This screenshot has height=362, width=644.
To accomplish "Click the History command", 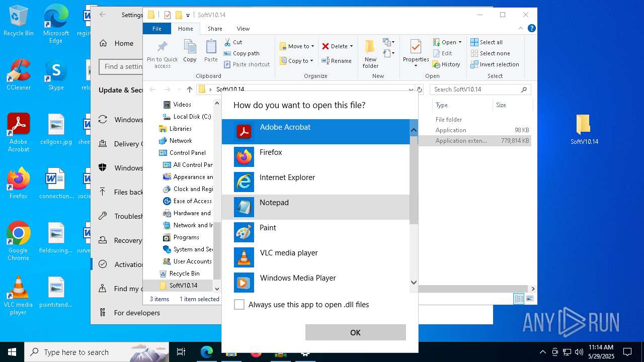I will (x=446, y=64).
